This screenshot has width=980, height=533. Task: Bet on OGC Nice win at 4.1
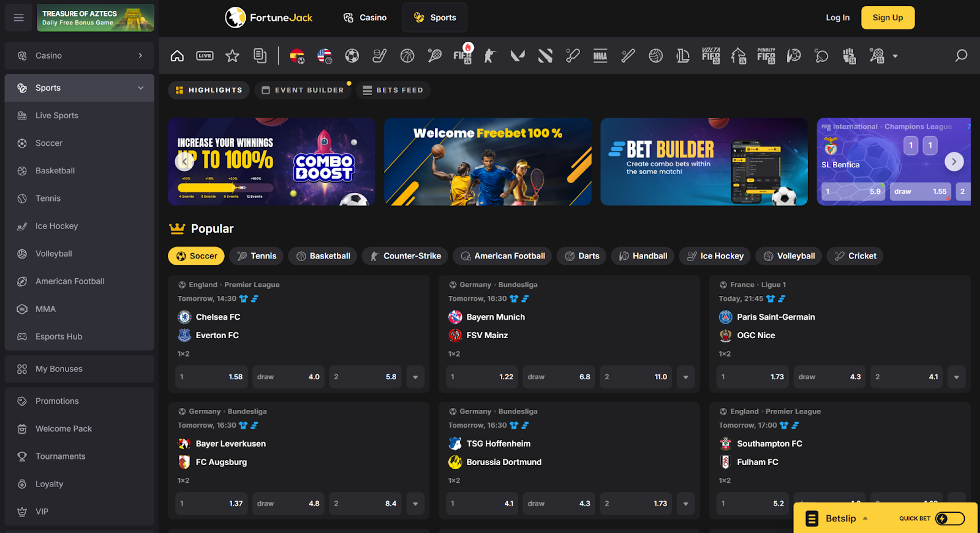[x=907, y=377]
